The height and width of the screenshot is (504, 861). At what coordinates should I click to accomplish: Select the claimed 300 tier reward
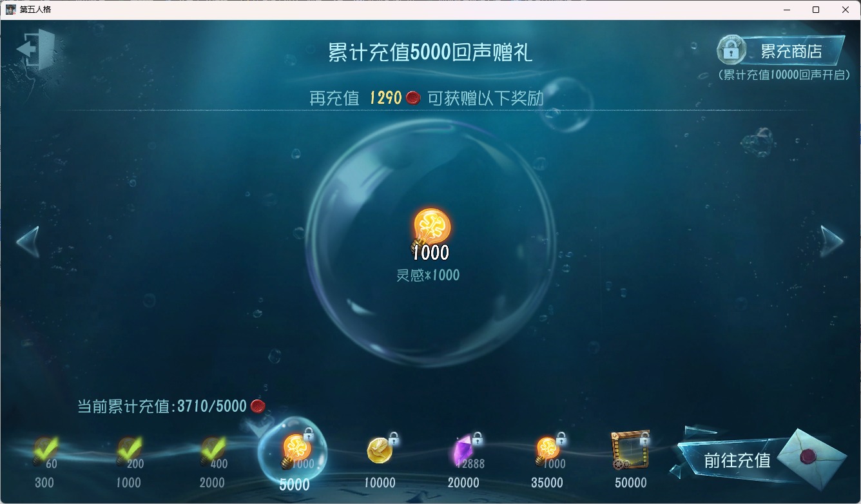pos(44,452)
